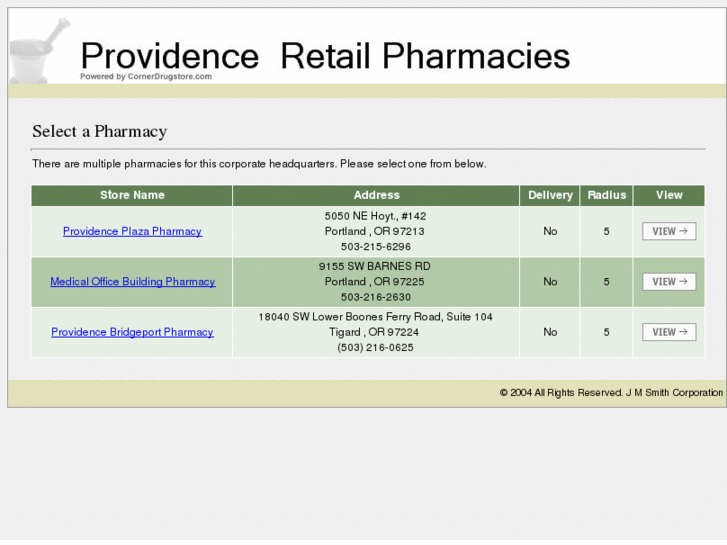Click the address '9155 SW BARNES RD'
The width and height of the screenshot is (727, 545).
click(x=375, y=266)
